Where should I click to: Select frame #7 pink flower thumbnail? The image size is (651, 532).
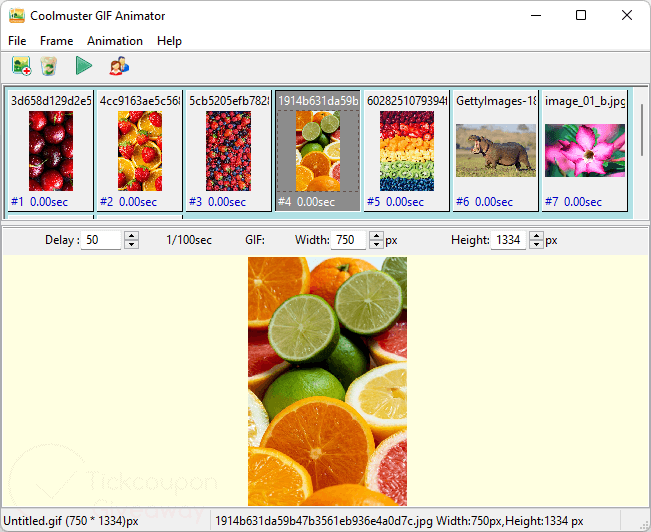coord(584,150)
